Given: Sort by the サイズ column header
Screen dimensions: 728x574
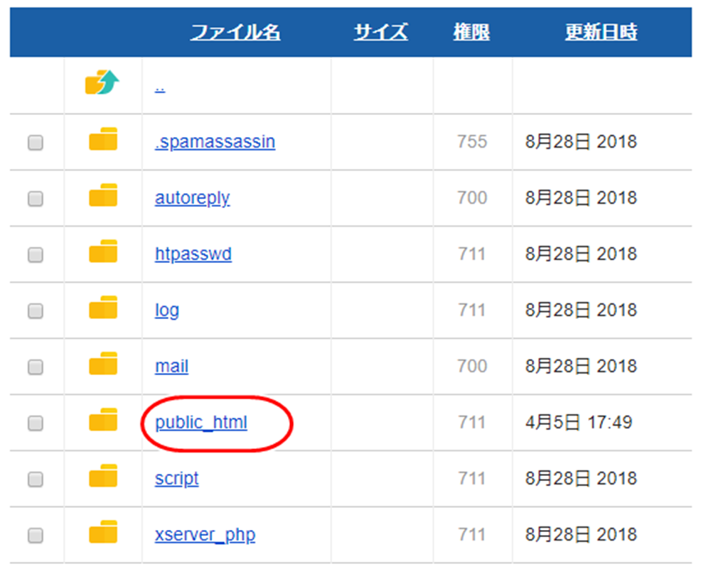Looking at the screenshot, I should pos(380,31).
